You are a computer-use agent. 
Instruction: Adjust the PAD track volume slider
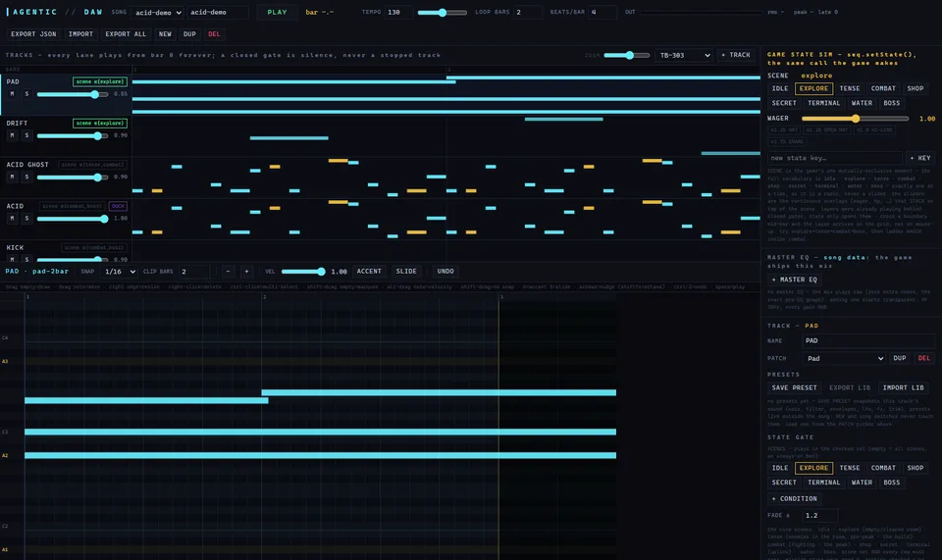point(73,94)
